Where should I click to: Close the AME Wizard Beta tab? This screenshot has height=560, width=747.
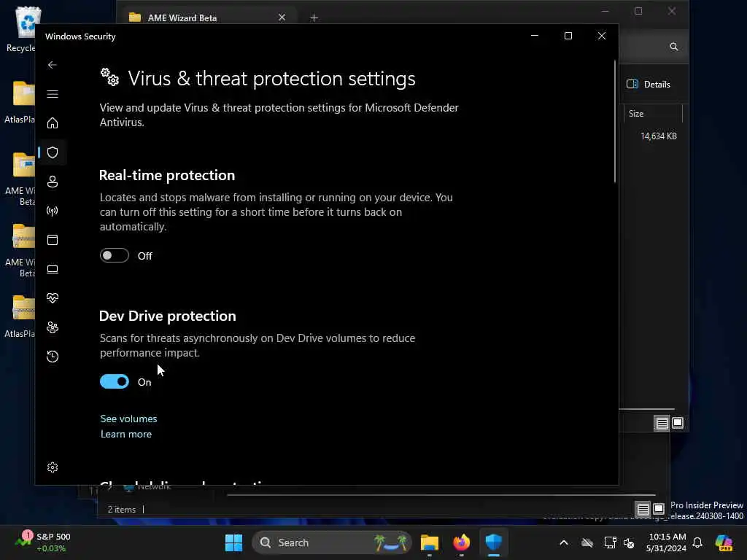282,17
